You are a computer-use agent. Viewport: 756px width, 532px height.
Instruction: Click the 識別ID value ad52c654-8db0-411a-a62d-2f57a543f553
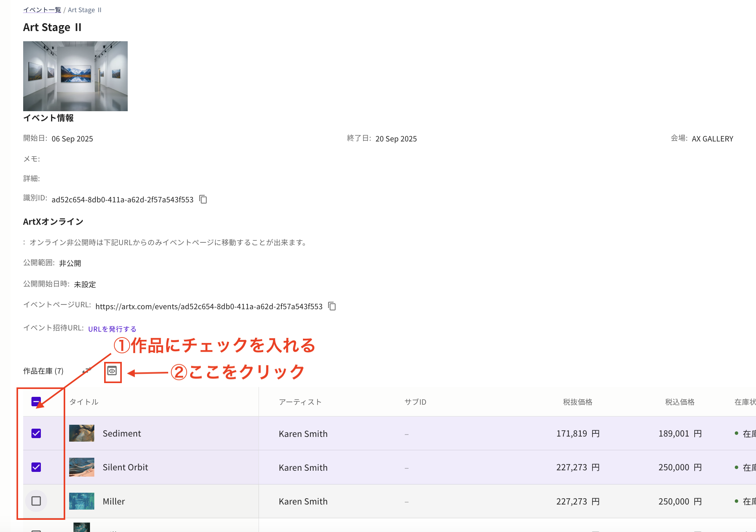(x=123, y=200)
